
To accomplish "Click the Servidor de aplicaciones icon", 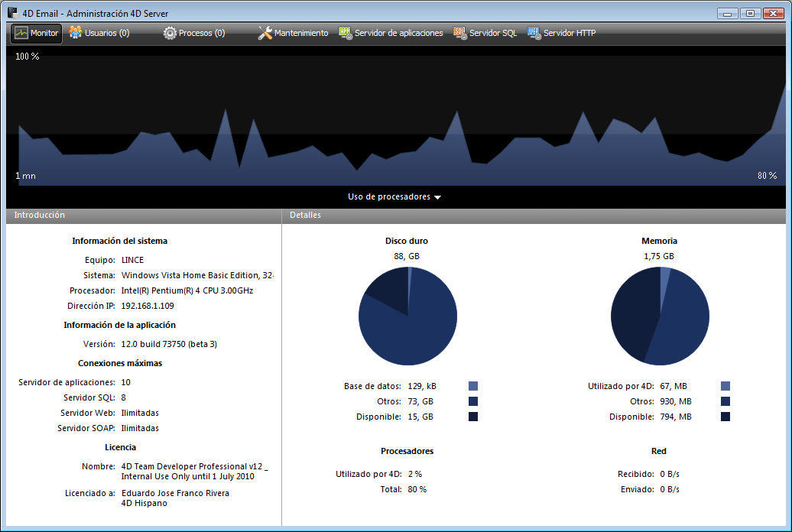I will coord(345,33).
